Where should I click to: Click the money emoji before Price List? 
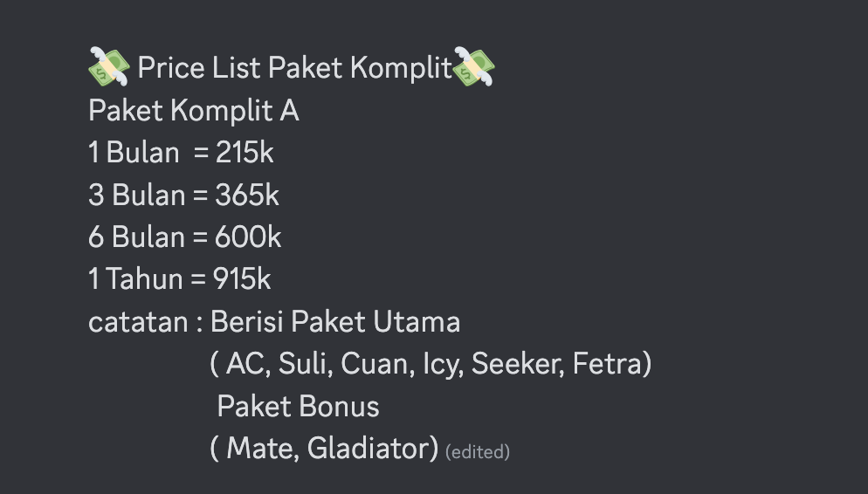(109, 67)
